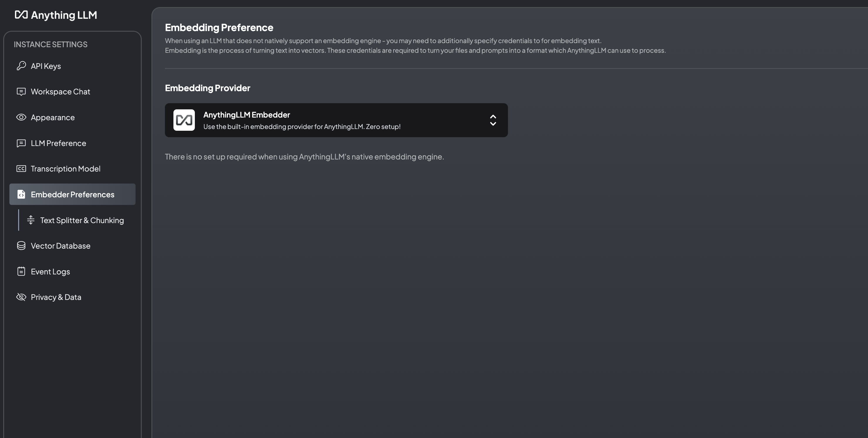Click the Text Splitter divider icon
The width and height of the screenshot is (868, 438).
click(x=31, y=220)
